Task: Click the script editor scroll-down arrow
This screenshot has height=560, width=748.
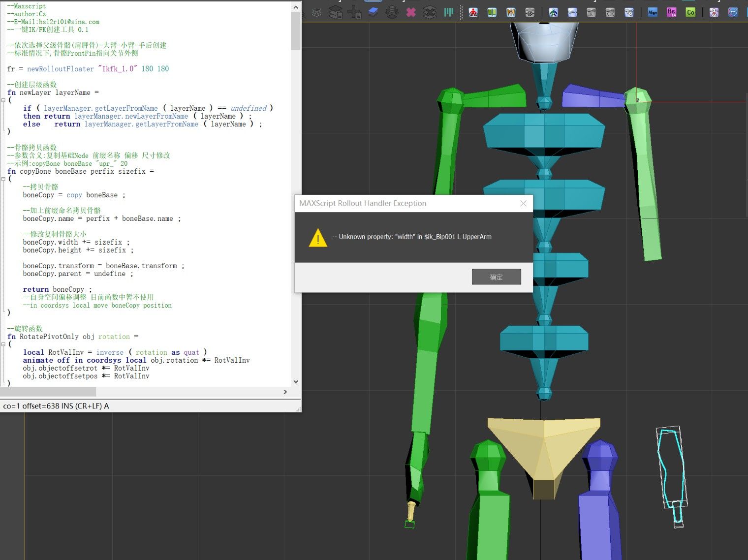Action: (x=296, y=381)
